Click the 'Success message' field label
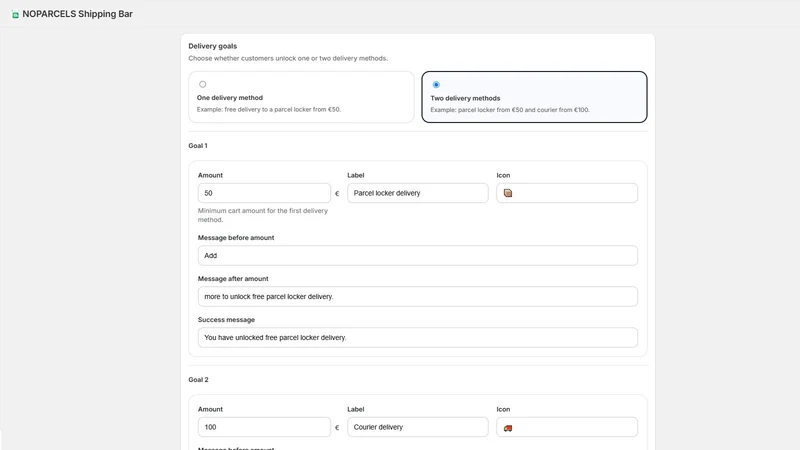800x450 pixels. pyautogui.click(x=227, y=320)
